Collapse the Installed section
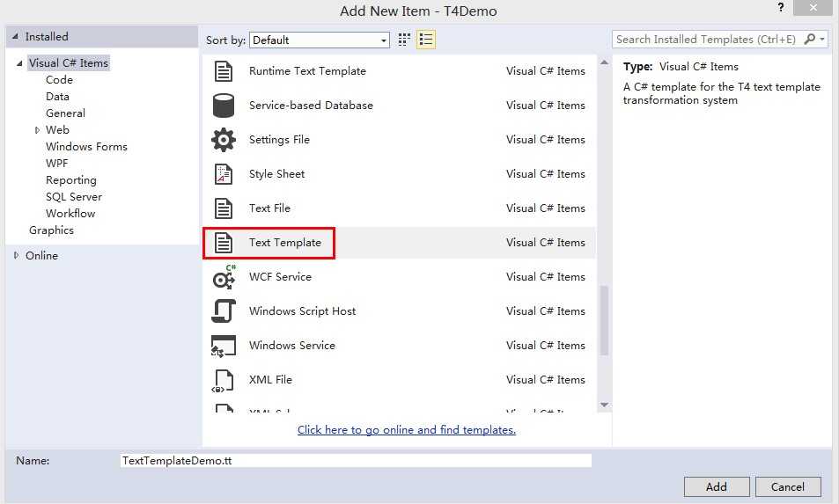Viewport: 839px width, 504px height. coord(16,36)
